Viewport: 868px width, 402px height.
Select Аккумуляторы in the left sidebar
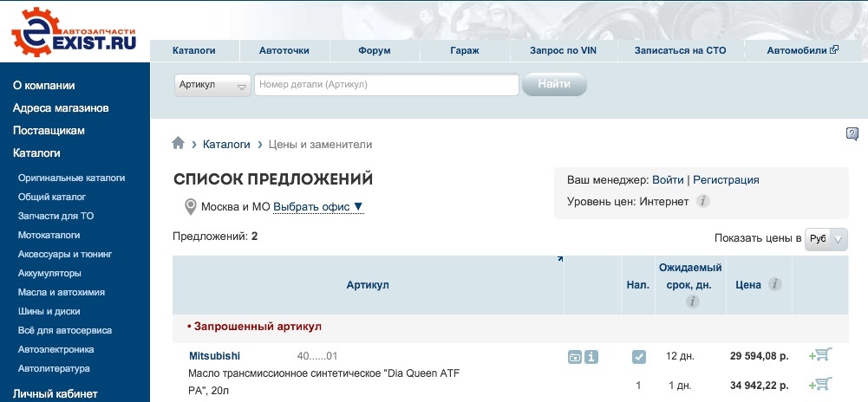[x=49, y=273]
